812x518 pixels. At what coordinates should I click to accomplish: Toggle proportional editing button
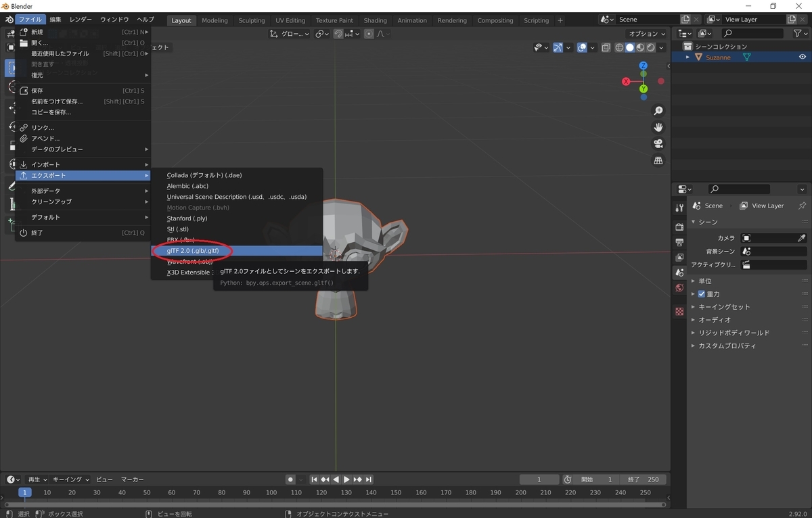[369, 34]
